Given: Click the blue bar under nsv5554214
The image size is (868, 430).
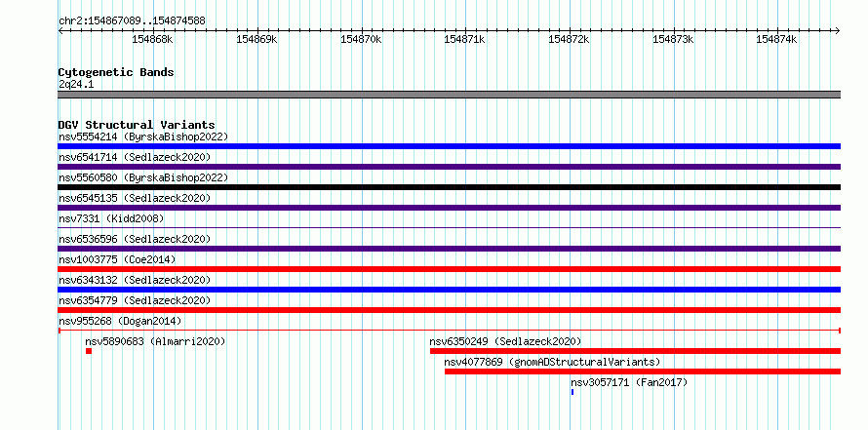Looking at the screenshot, I should click(x=449, y=146).
